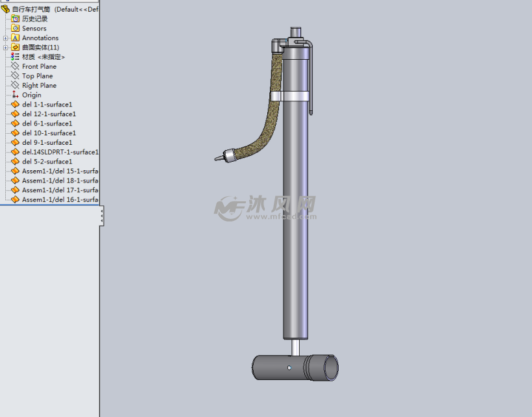Click the Front Plane icon

(16, 66)
